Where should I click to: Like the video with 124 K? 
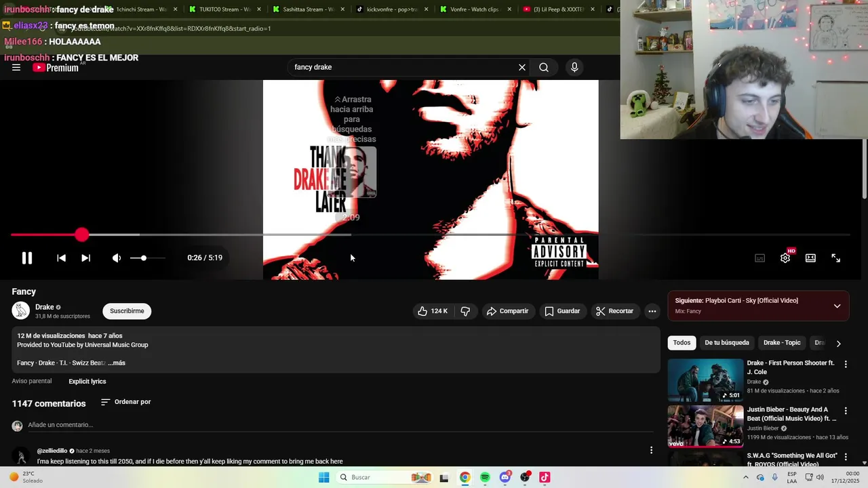click(433, 311)
